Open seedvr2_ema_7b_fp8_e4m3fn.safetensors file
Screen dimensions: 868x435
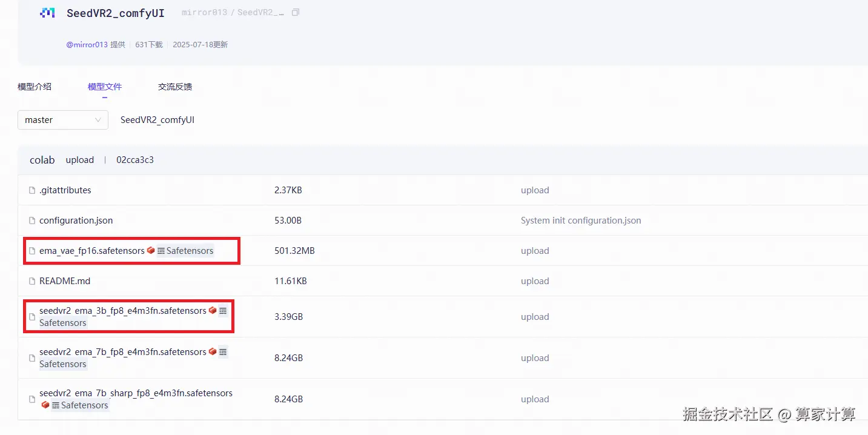pos(123,352)
